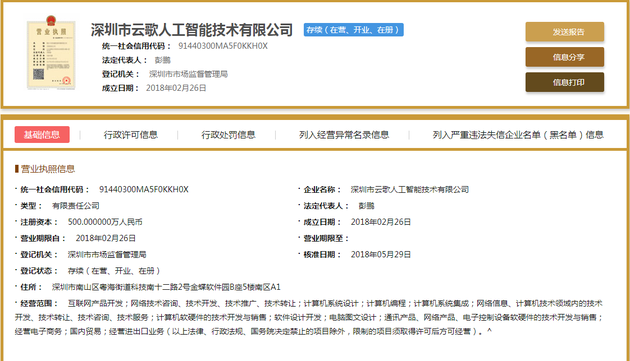Select the header credit code 91440300MA5F0KKH0X
This screenshot has height=361, width=630.
223,46
